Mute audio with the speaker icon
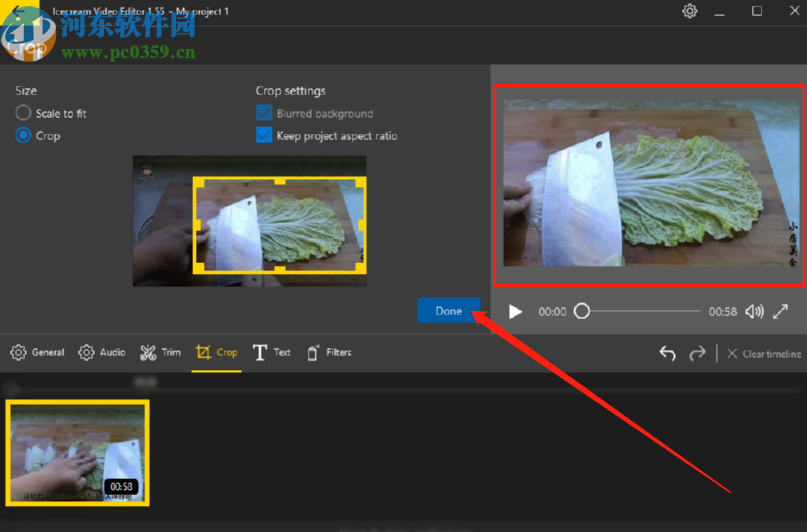Image resolution: width=807 pixels, height=532 pixels. 754,311
